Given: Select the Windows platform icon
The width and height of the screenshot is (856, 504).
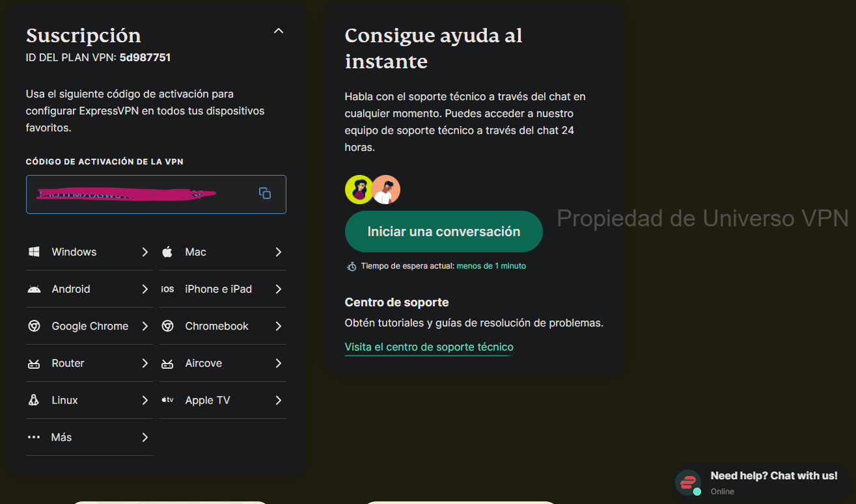Looking at the screenshot, I should click(34, 252).
